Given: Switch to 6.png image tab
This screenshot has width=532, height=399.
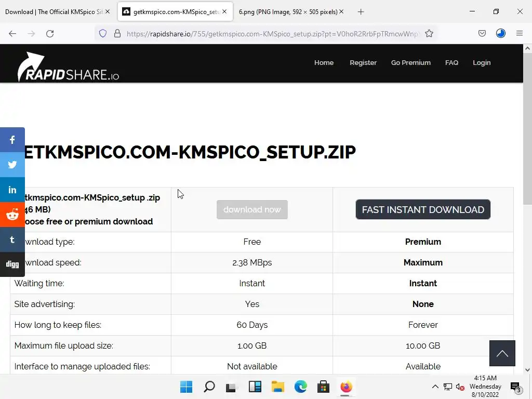Looking at the screenshot, I should [288, 12].
